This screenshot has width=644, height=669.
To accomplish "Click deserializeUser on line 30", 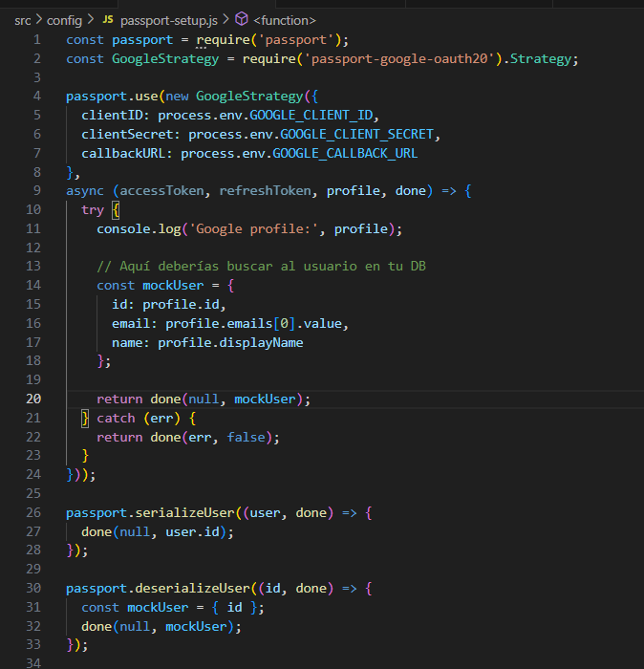I will click(192, 589).
